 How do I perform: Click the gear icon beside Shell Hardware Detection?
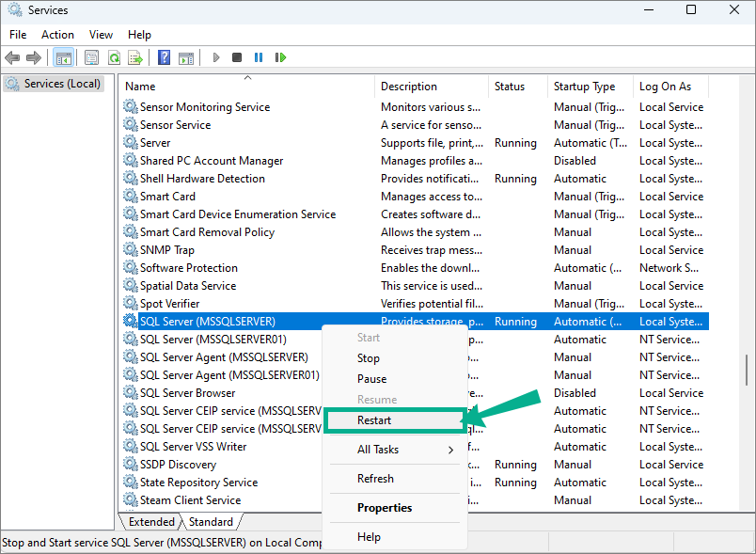(130, 178)
